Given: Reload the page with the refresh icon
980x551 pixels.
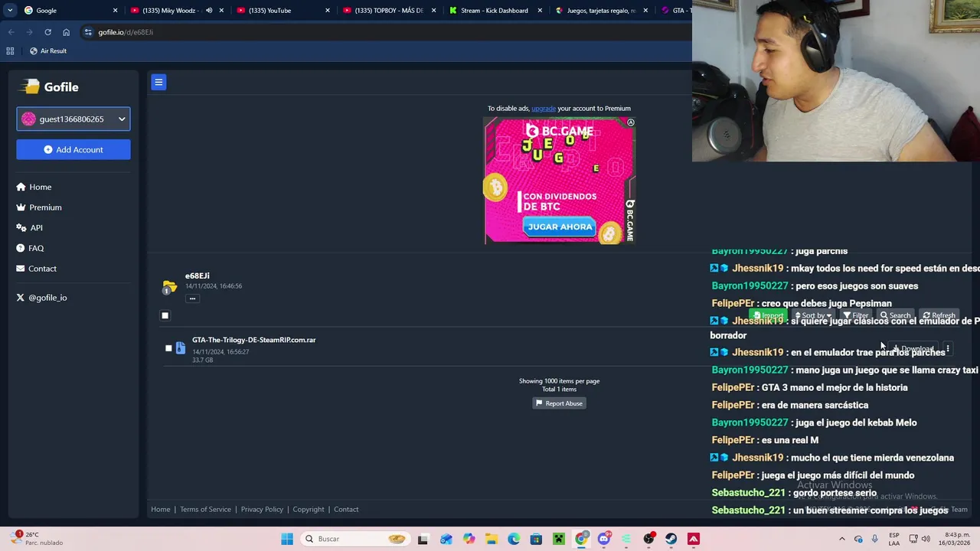Looking at the screenshot, I should [47, 32].
